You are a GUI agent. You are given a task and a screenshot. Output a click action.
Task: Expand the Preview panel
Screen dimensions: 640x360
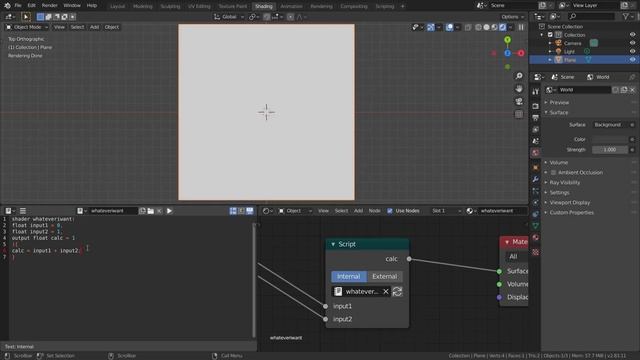pos(559,102)
